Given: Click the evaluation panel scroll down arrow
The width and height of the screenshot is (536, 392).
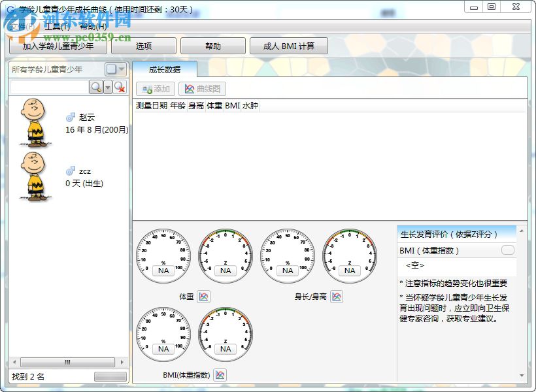Looking at the screenshot, I should point(522,376).
